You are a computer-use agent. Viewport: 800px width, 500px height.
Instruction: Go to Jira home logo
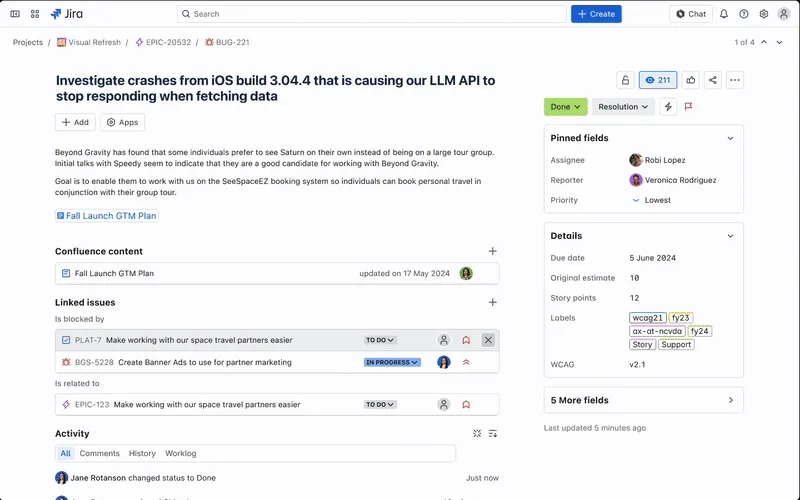(x=66, y=14)
